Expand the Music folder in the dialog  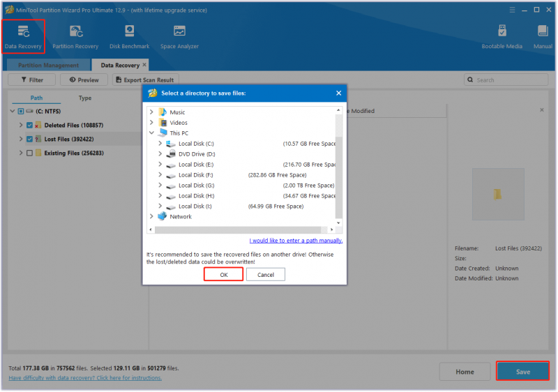151,112
